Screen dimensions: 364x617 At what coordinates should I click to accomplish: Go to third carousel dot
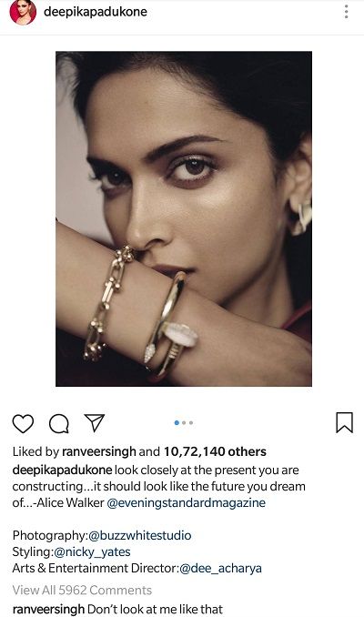tap(191, 422)
